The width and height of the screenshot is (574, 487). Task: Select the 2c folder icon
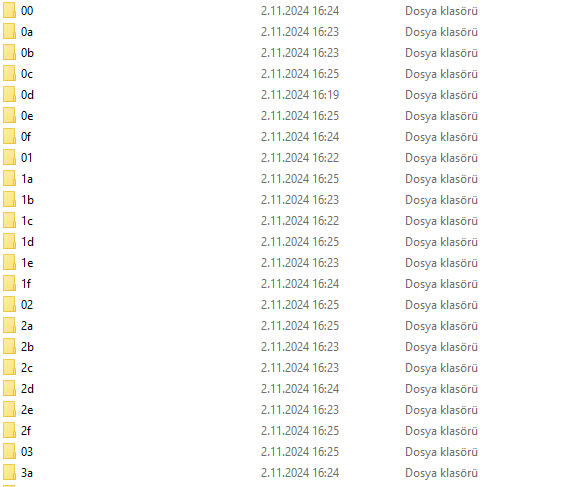(10, 367)
